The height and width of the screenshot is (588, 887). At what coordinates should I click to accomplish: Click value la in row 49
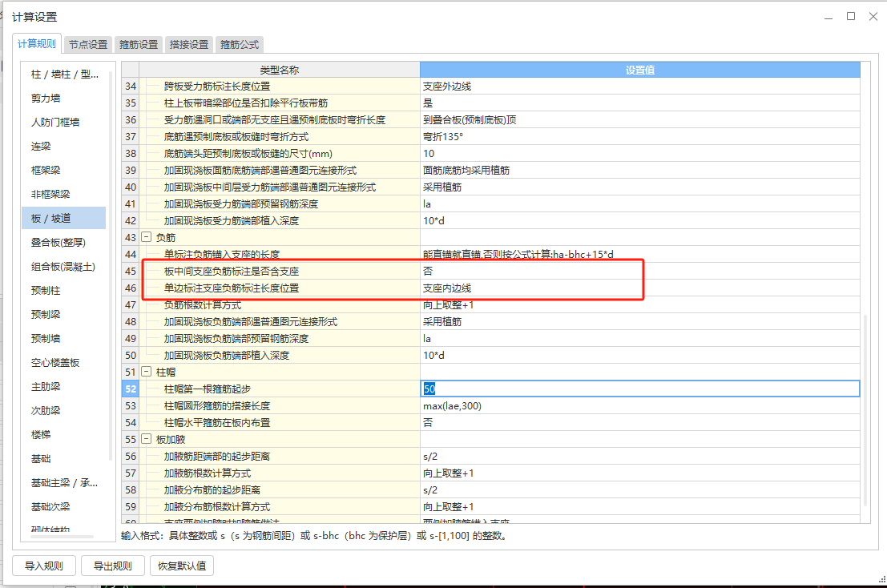(x=639, y=339)
